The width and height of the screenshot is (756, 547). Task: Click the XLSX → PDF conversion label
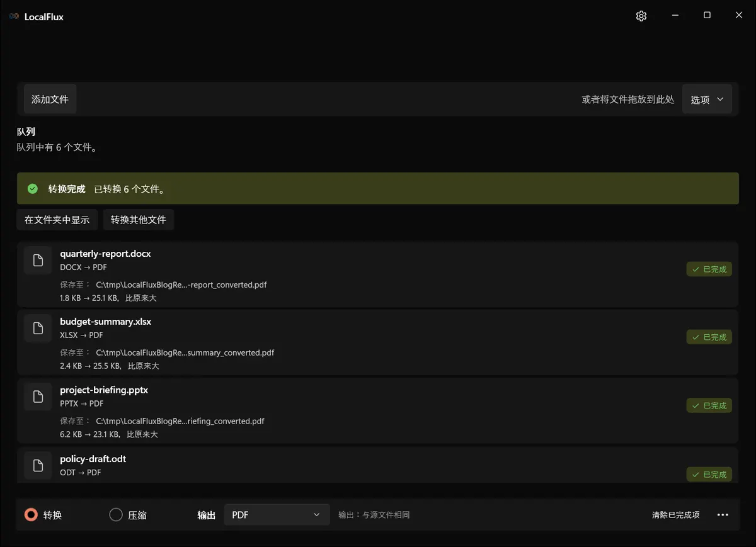[x=81, y=335]
